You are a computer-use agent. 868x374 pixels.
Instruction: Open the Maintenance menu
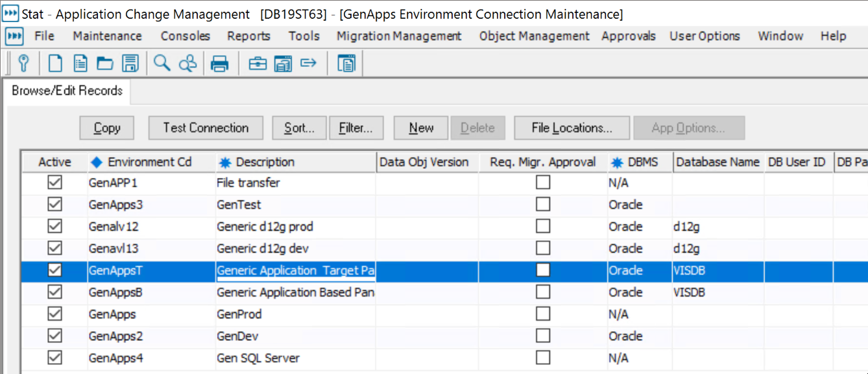107,36
